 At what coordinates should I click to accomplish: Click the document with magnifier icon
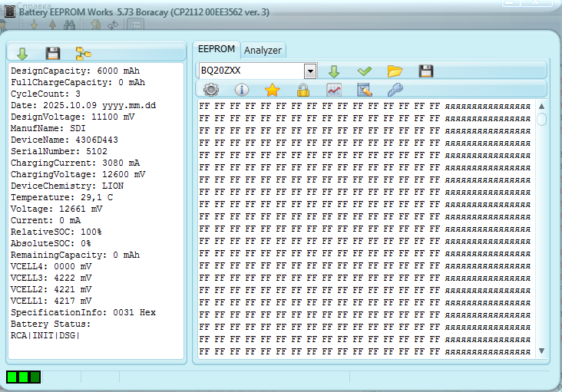(x=365, y=90)
